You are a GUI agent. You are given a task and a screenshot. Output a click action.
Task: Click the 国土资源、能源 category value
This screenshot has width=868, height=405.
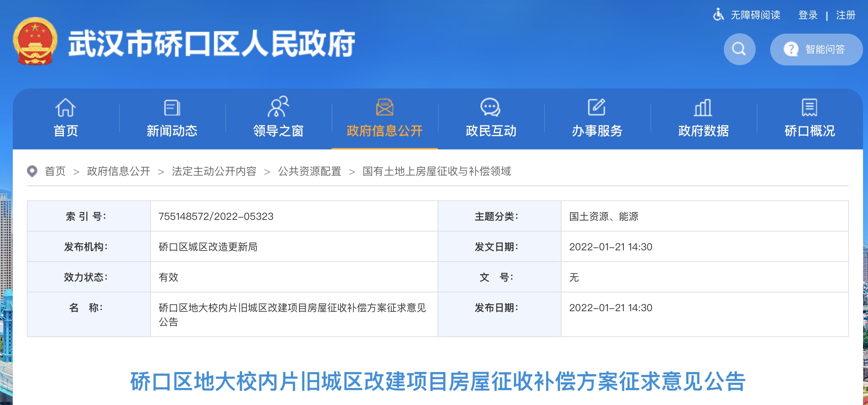click(x=604, y=216)
